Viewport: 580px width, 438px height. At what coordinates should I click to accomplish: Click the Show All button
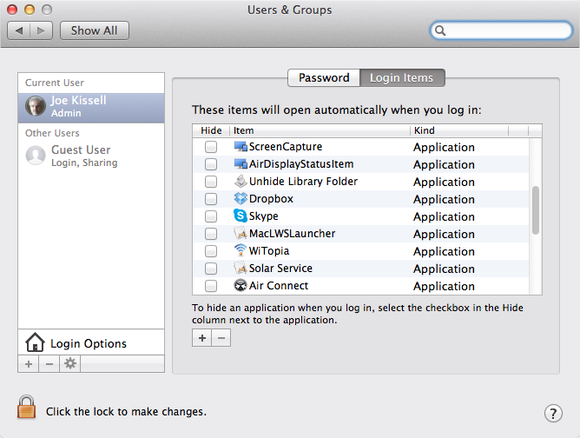[x=94, y=30]
